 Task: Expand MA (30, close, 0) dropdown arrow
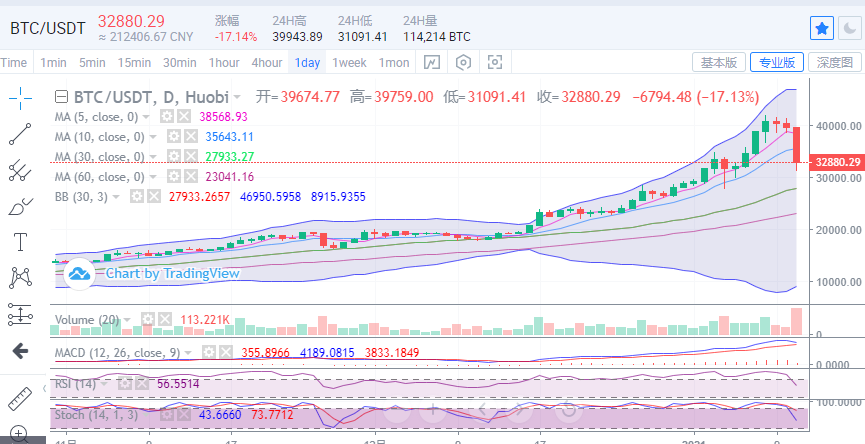[153, 157]
